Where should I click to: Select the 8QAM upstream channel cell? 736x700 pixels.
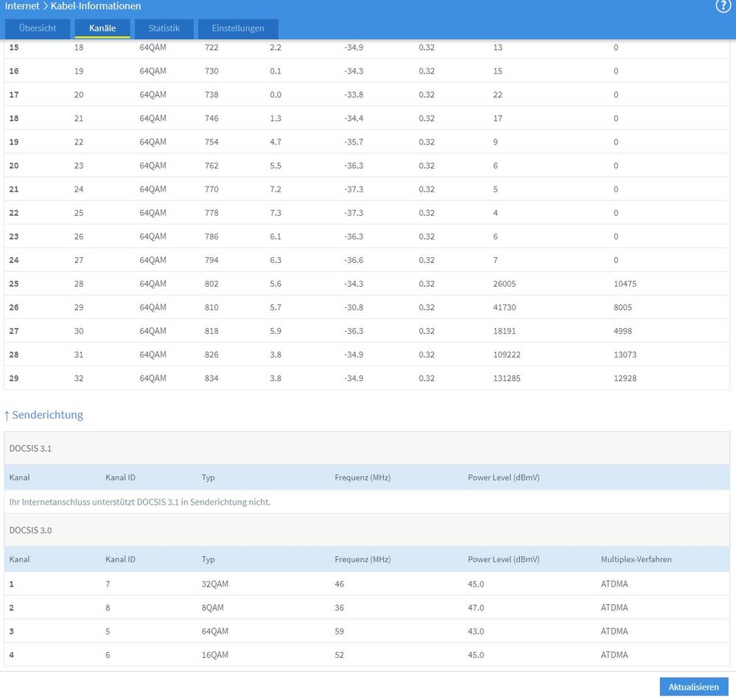point(213,608)
